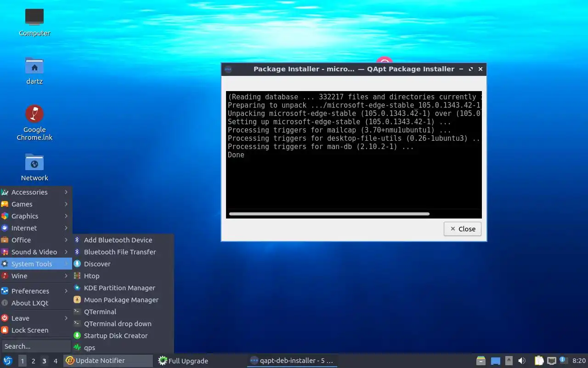The width and height of the screenshot is (588, 368).
Task: Launch qps process manager
Action: [x=123, y=347]
